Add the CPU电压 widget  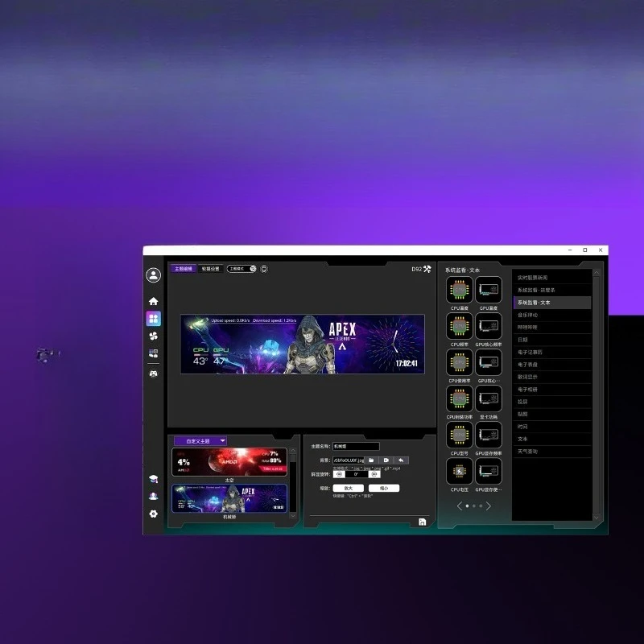[459, 471]
